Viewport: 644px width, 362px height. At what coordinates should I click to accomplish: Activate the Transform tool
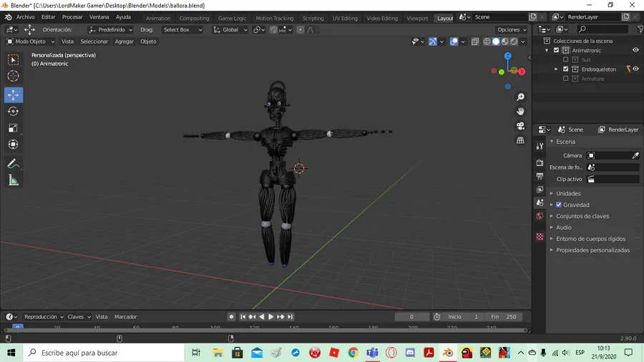[13, 144]
